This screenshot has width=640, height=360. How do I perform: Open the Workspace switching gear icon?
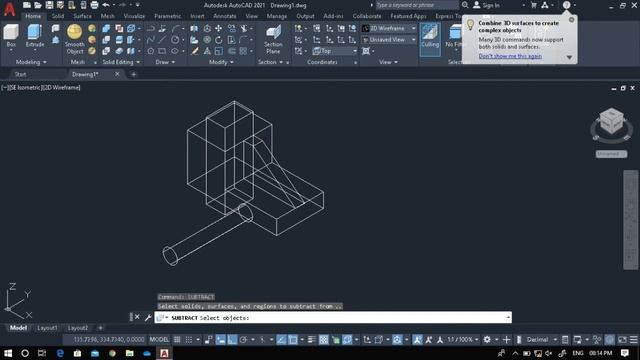pyautogui.click(x=487, y=340)
